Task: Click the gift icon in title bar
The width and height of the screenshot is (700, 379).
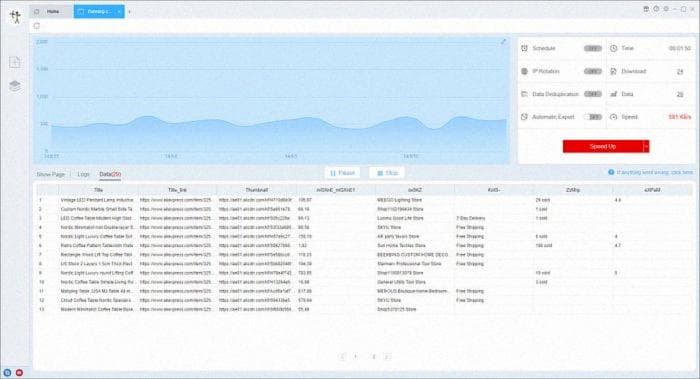Action: 646,9
